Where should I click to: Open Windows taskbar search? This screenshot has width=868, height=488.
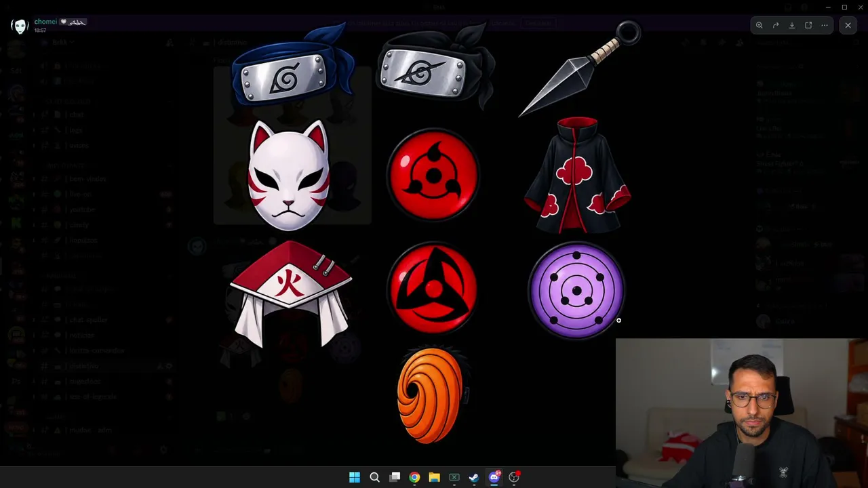pyautogui.click(x=374, y=477)
